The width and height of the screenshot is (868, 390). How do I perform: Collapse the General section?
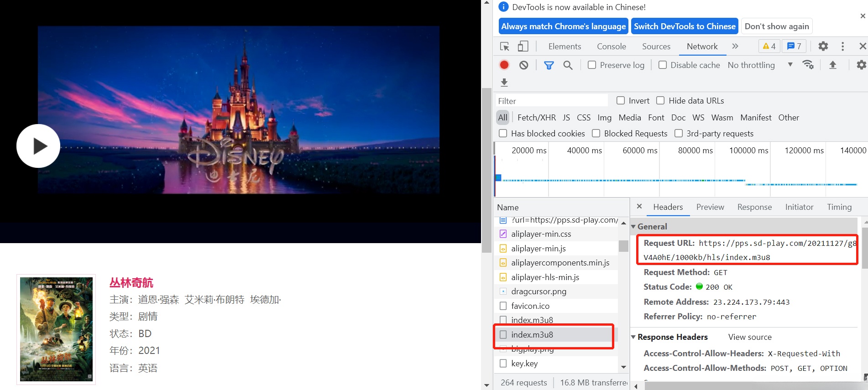(x=633, y=227)
